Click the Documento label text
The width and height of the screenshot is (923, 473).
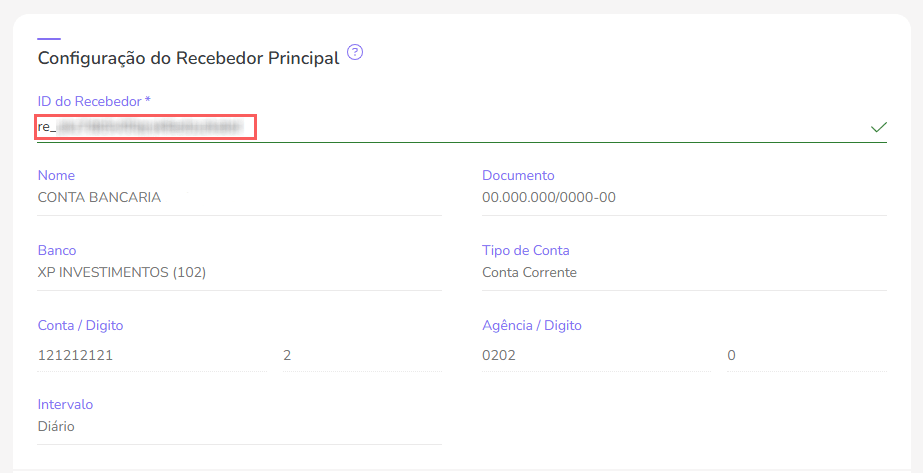[518, 175]
